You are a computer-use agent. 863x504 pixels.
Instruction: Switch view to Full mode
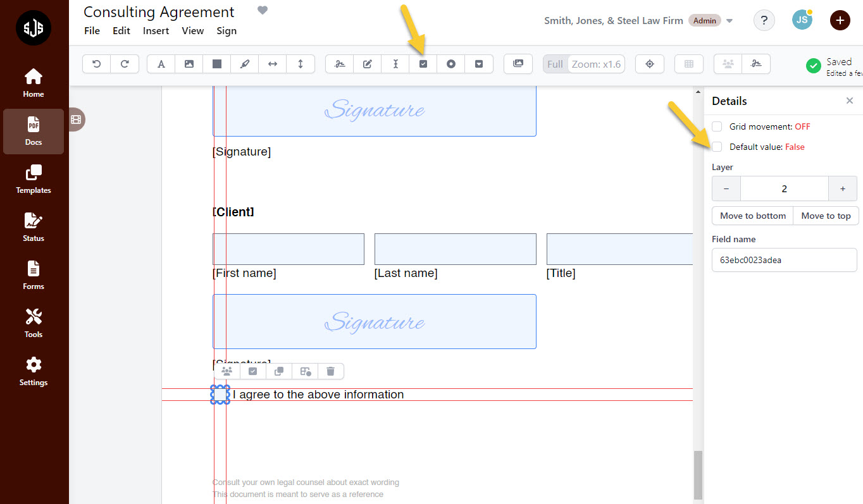[555, 64]
